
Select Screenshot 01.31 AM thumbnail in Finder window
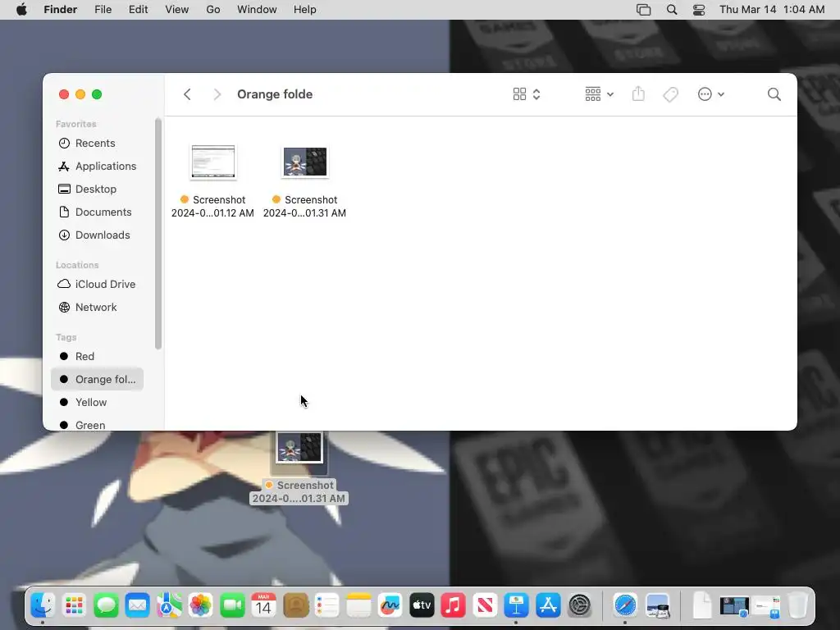point(305,162)
